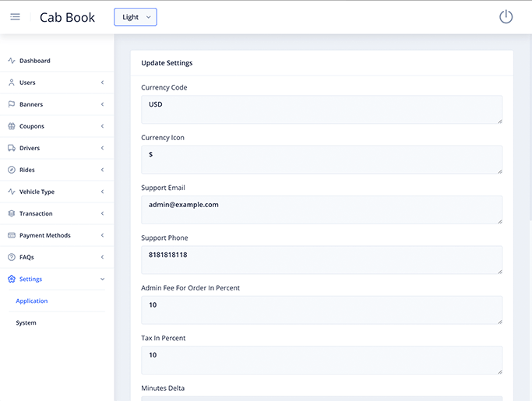Image resolution: width=532 pixels, height=401 pixels.
Task: Click the Coupons gift icon
Action: [x=12, y=126]
